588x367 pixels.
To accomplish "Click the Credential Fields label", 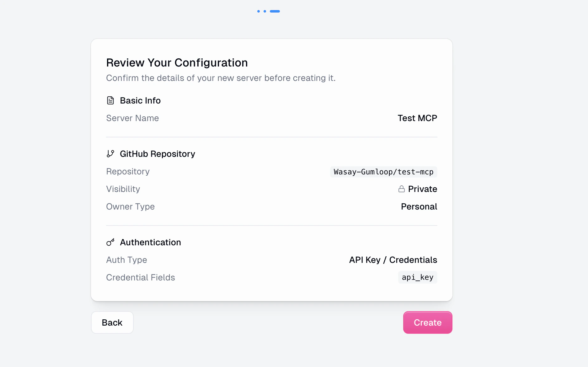I will pos(140,277).
